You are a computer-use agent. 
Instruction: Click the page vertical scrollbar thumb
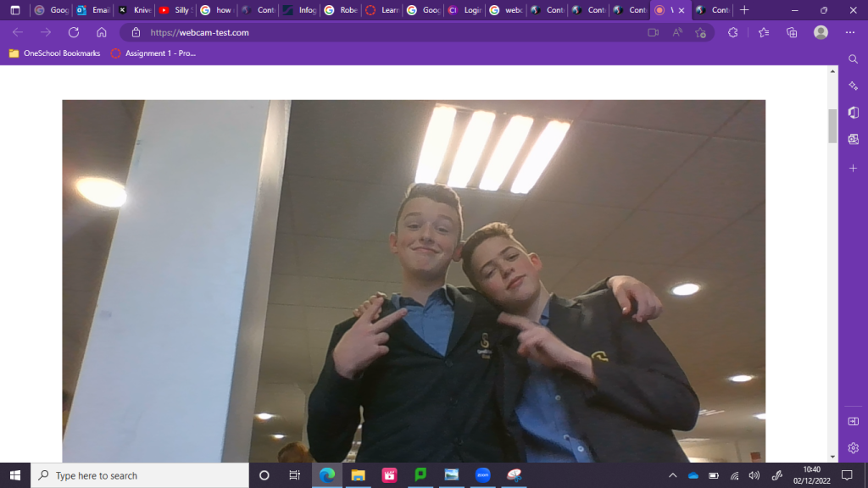tap(832, 125)
